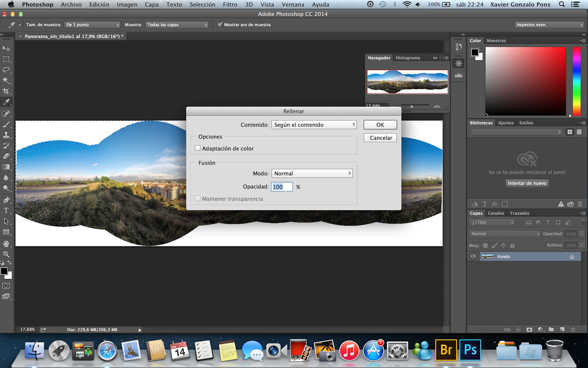
Task: Select the Path Selection tool
Action: pos(6,222)
